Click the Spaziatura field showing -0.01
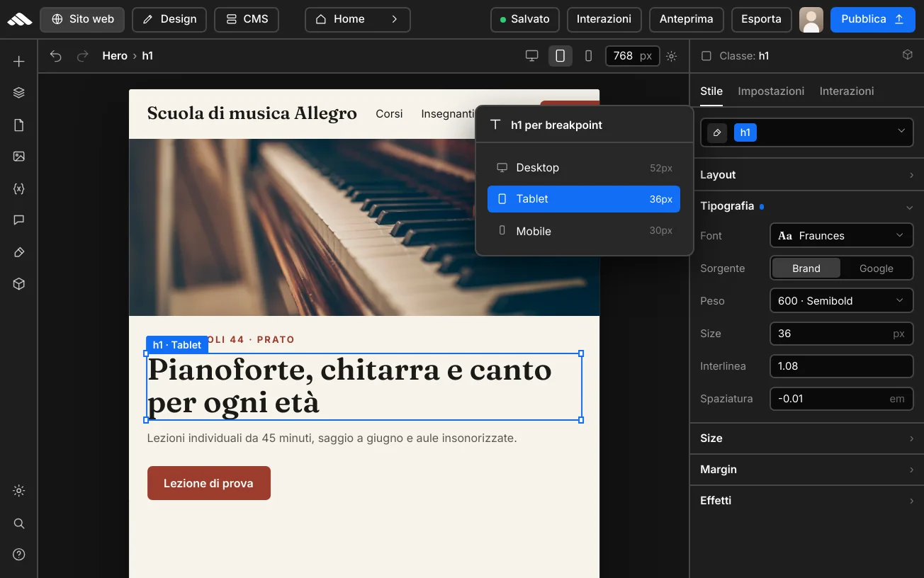924x578 pixels. pos(842,399)
